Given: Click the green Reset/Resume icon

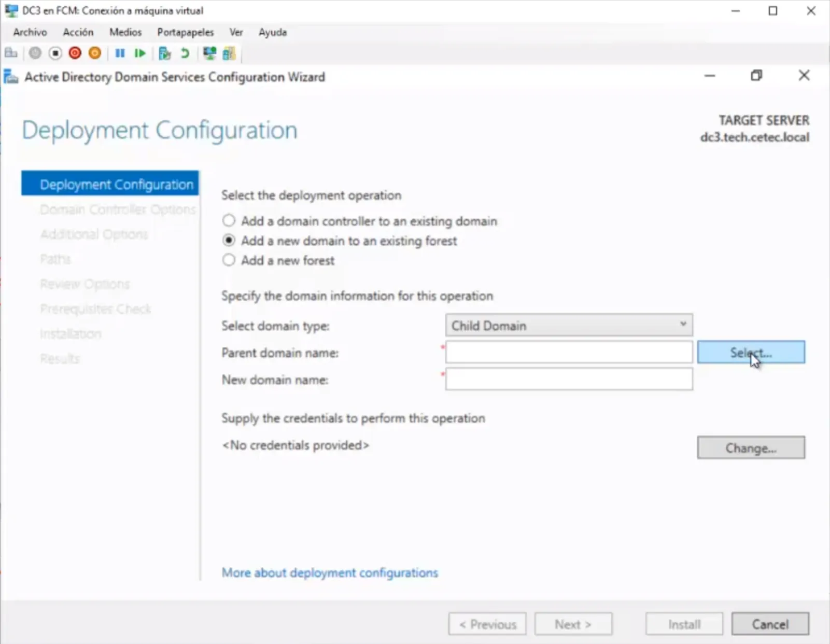Looking at the screenshot, I should pos(139,53).
